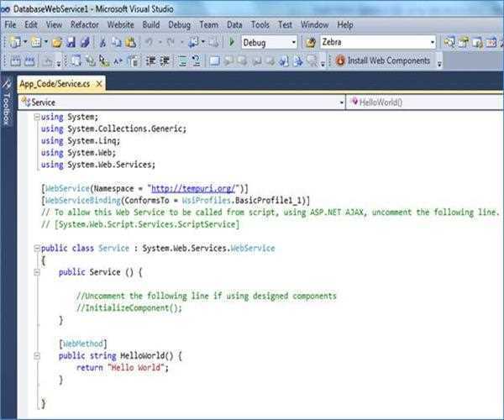Click the Save file icon

tap(71, 42)
